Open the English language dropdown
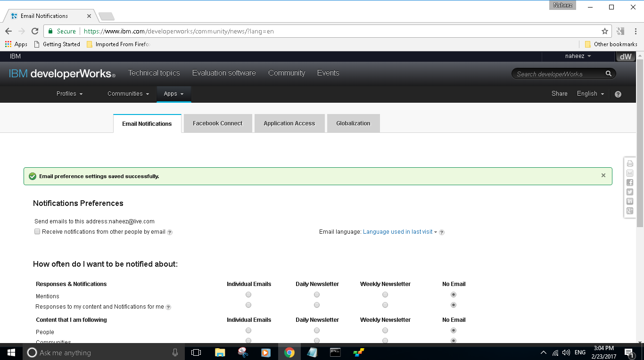The width and height of the screenshot is (644, 360). 591,94
